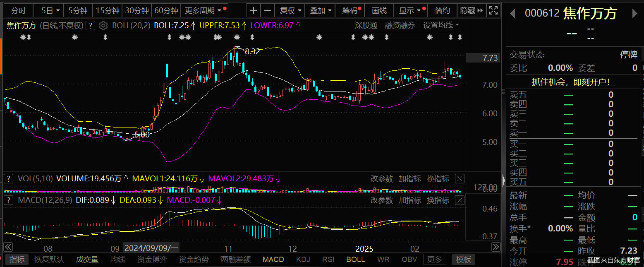Go to next stock arrow

[635, 14]
